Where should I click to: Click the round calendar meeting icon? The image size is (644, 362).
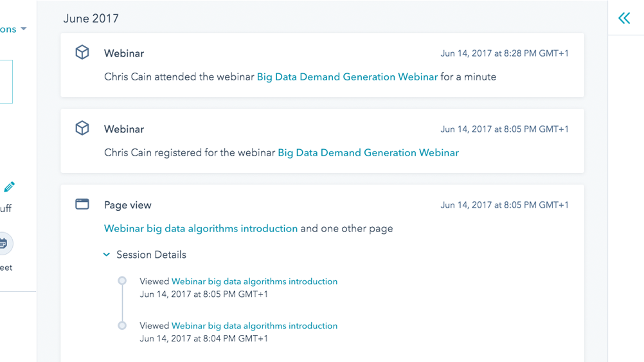(4, 243)
